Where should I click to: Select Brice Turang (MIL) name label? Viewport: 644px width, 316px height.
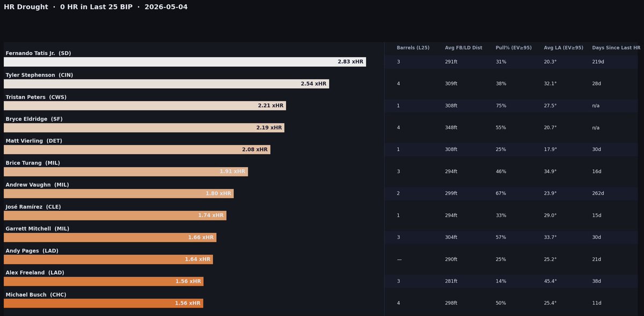coord(33,163)
